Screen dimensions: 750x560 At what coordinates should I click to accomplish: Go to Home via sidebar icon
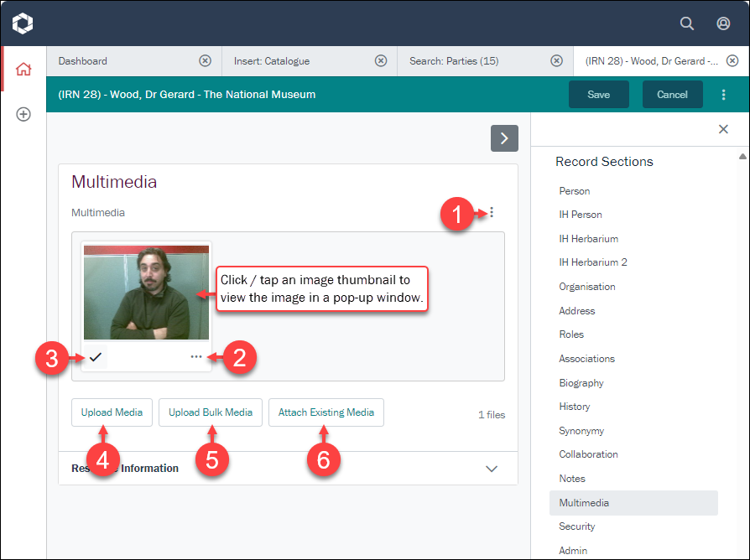[x=23, y=69]
